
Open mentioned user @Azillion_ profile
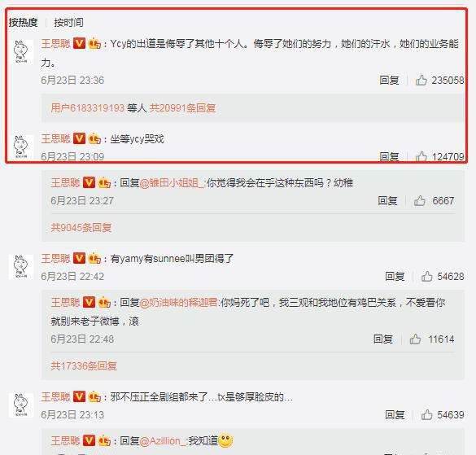click(x=163, y=440)
